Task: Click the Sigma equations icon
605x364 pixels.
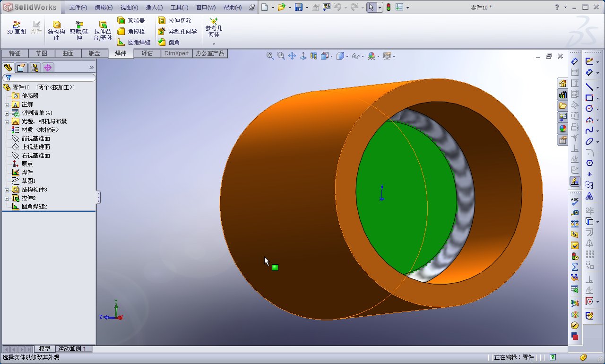Action: (x=575, y=267)
